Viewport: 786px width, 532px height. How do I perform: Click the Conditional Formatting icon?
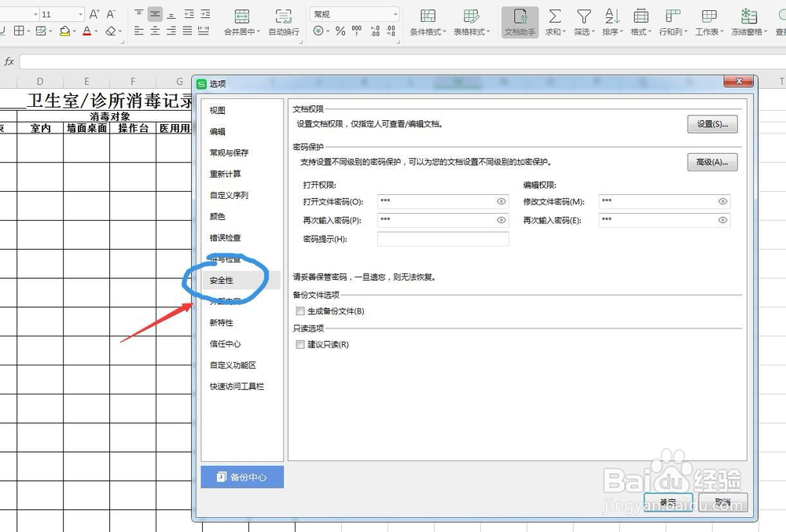427,17
